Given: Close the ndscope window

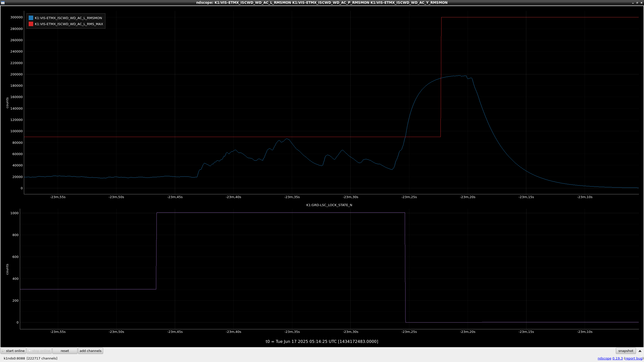Looking at the screenshot, I should click(641, 3).
